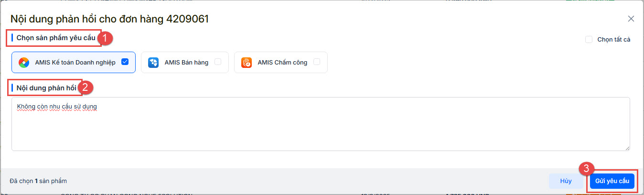Click the 'Nội dung phản hồi' heading

[46, 87]
